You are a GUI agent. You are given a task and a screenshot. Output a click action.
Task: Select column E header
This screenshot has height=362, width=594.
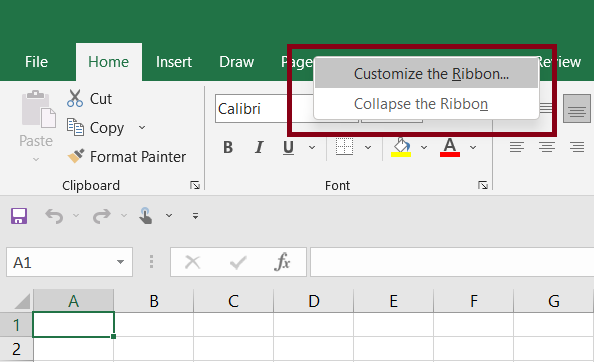point(394,301)
